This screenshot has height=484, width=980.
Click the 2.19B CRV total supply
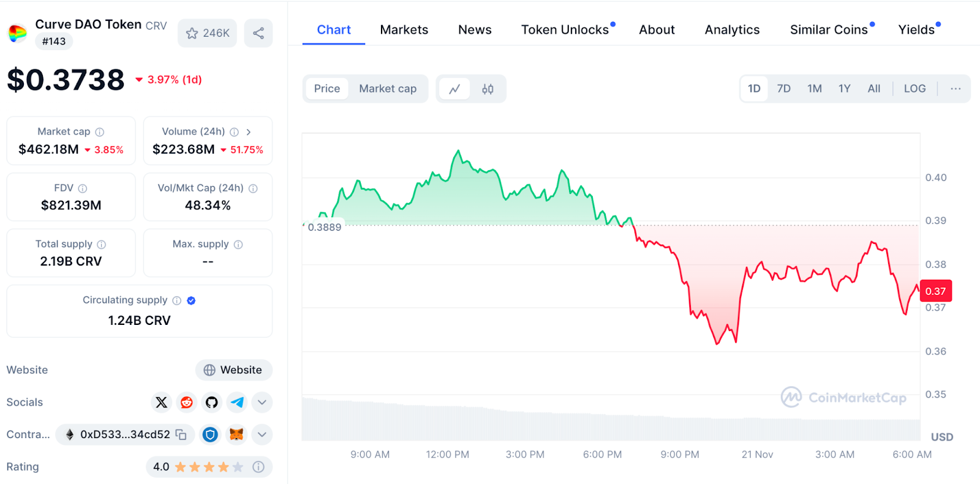[x=71, y=261]
